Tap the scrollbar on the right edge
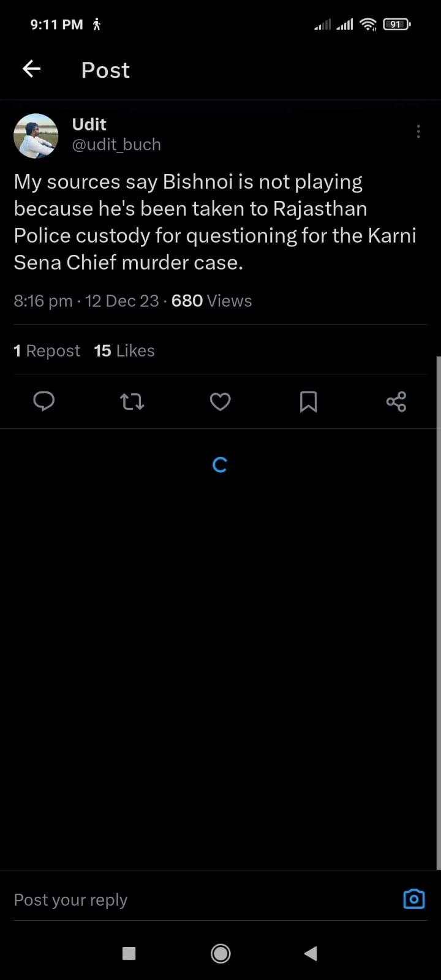 [x=438, y=612]
